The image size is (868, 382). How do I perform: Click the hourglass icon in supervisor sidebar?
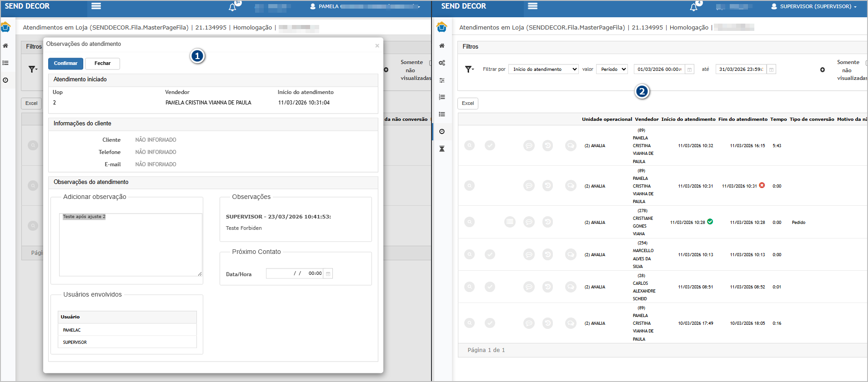point(442,149)
